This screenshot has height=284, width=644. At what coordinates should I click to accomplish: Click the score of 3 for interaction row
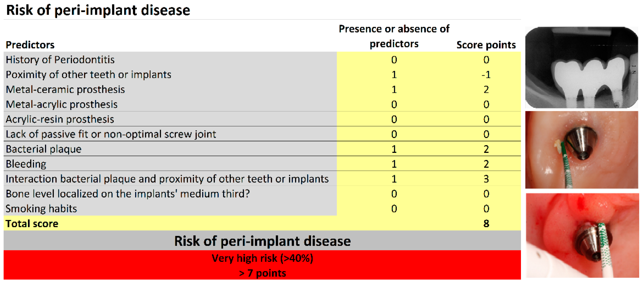[486, 179]
